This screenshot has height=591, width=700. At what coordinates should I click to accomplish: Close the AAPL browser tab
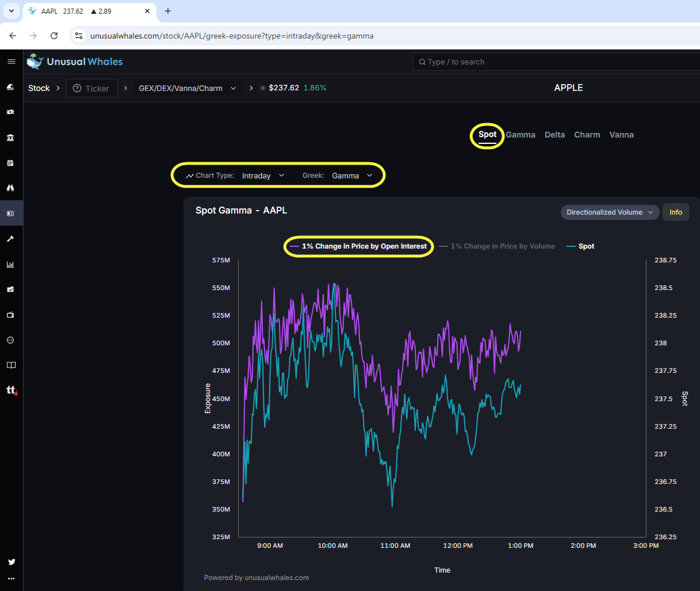(x=147, y=11)
